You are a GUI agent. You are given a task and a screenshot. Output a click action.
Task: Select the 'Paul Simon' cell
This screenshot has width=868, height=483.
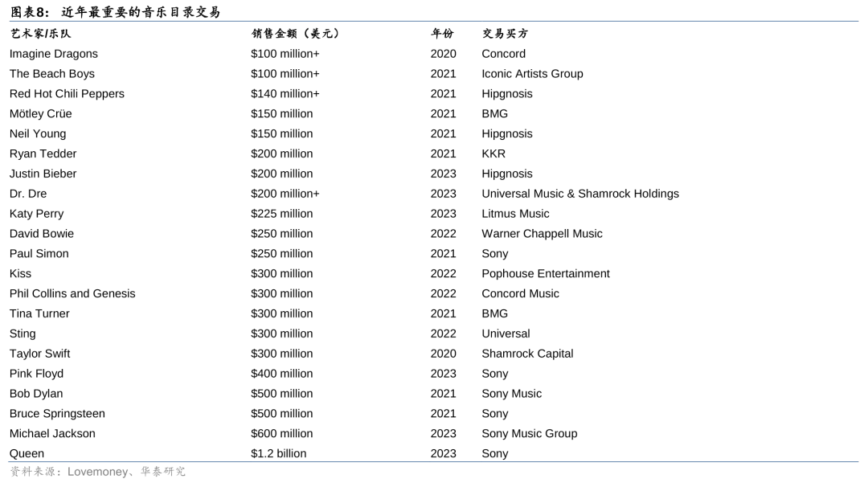click(x=39, y=253)
